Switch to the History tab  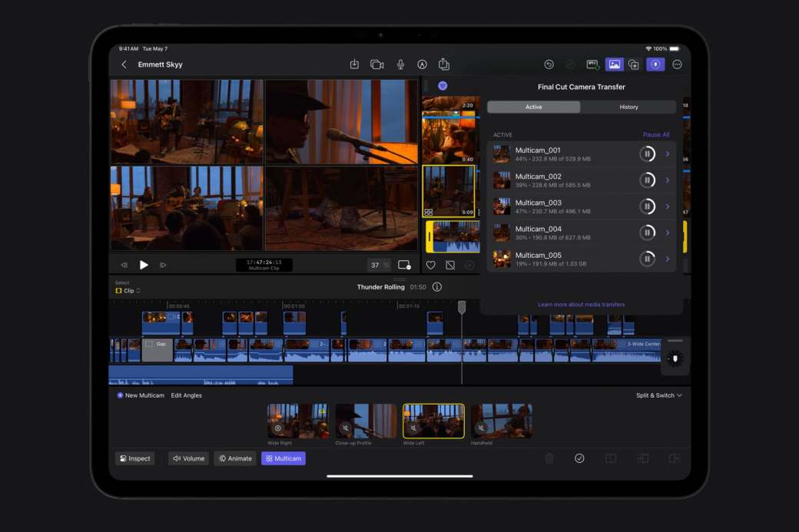pyautogui.click(x=628, y=107)
